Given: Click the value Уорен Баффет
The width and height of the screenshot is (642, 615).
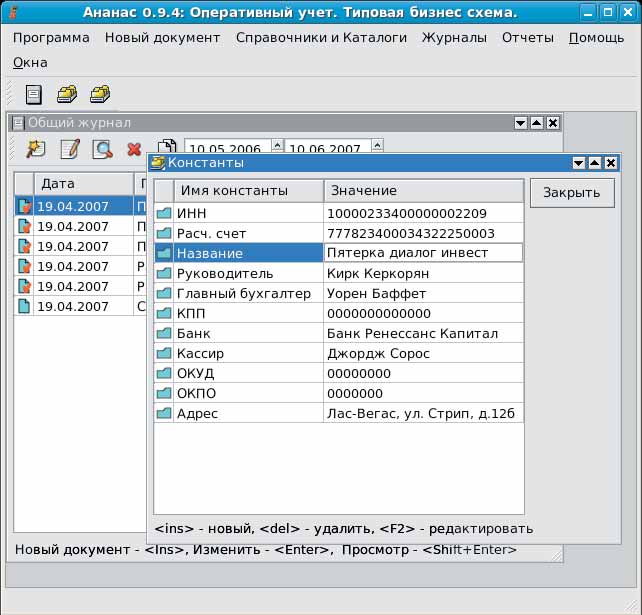Looking at the screenshot, I should point(377,293).
